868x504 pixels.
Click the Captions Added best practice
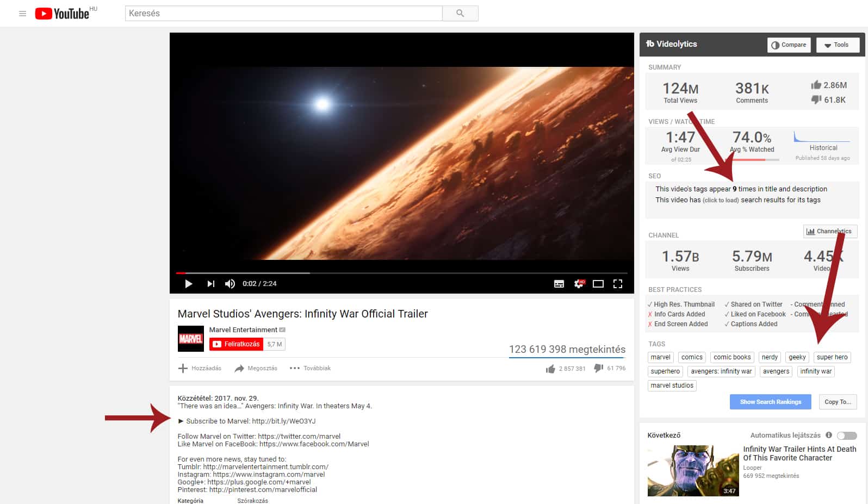[751, 324]
